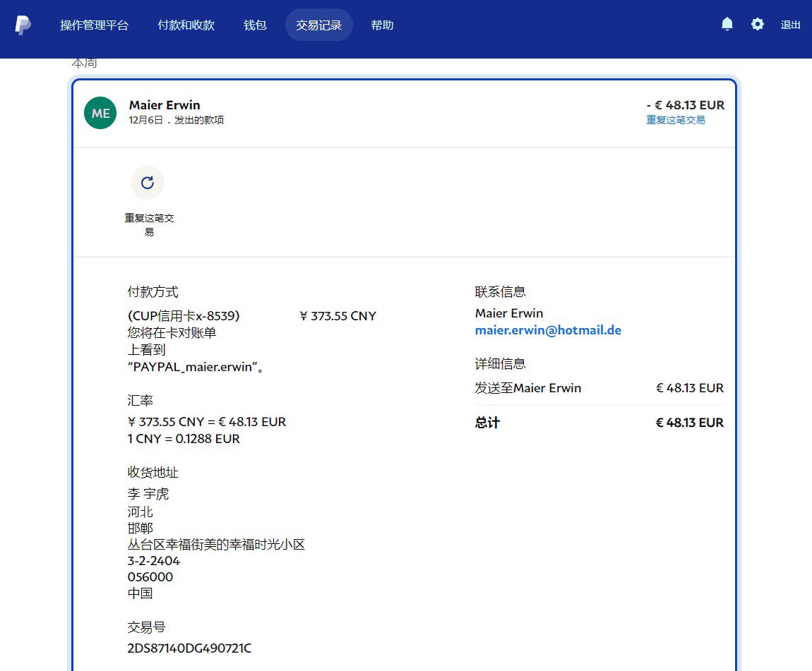
Task: Click the 12月6日 发出的款项 date line
Action: pos(177,120)
